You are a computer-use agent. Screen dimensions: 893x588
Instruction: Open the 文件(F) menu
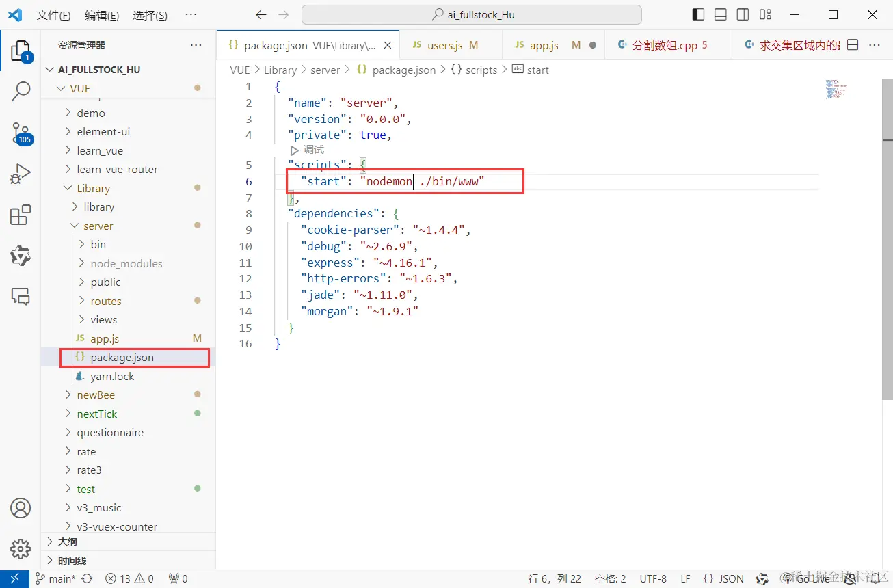coord(53,15)
